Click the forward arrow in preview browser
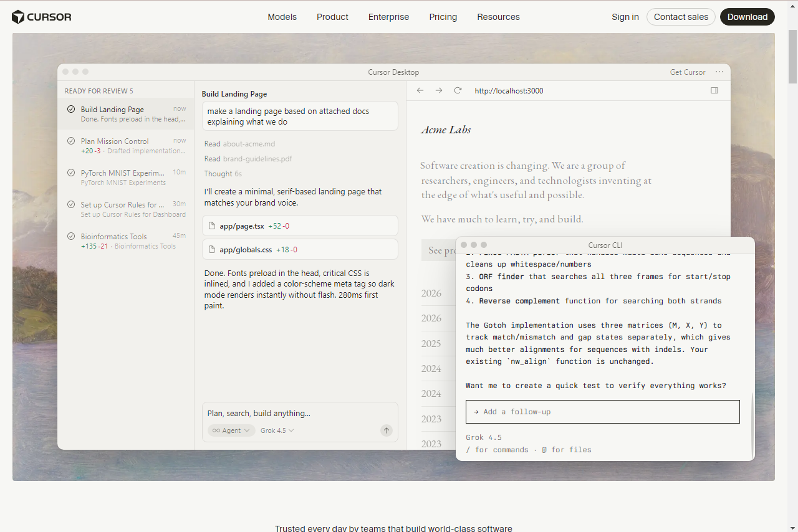The width and height of the screenshot is (798, 532). pos(439,90)
